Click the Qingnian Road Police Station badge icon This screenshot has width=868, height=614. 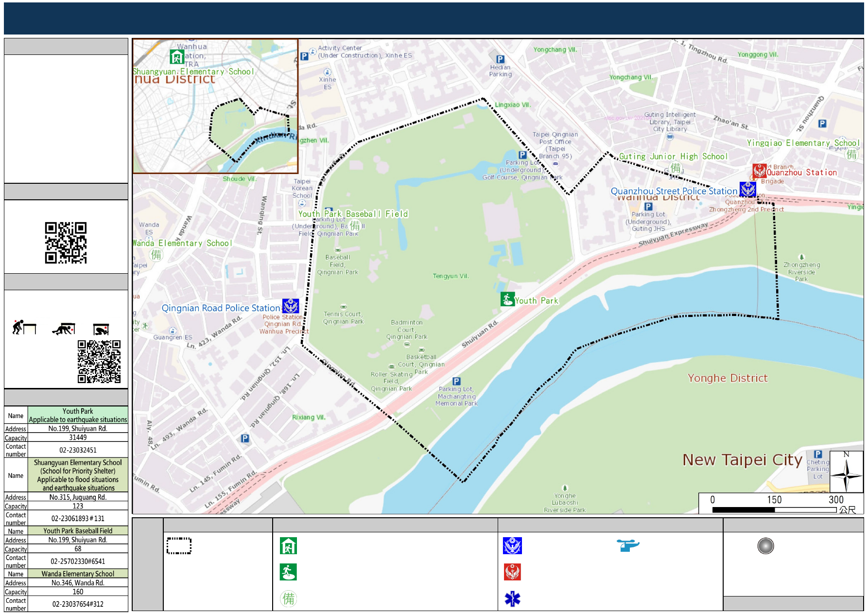point(291,306)
